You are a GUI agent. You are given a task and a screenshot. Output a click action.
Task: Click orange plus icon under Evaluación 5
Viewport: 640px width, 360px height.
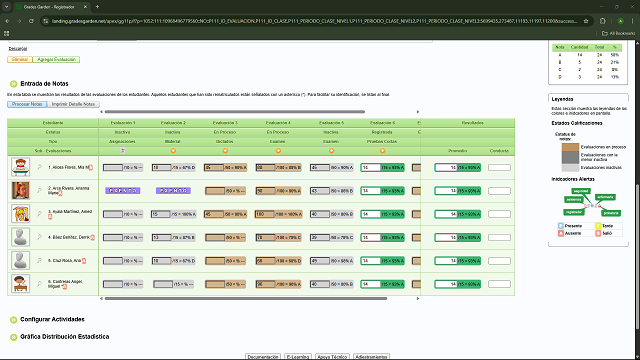[x=331, y=151]
